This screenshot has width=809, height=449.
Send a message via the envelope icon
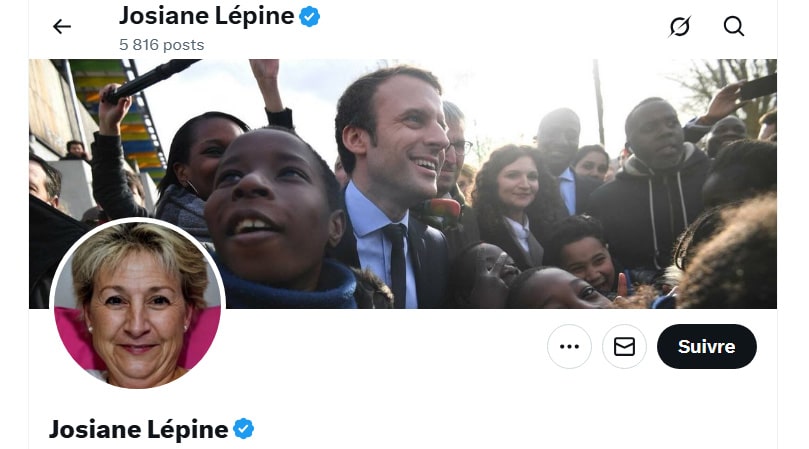pyautogui.click(x=624, y=347)
